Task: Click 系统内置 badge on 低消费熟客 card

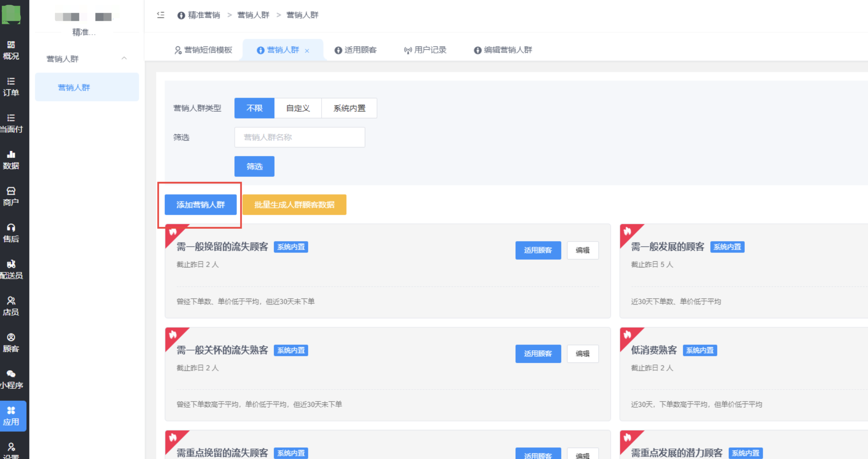Action: 700,350
